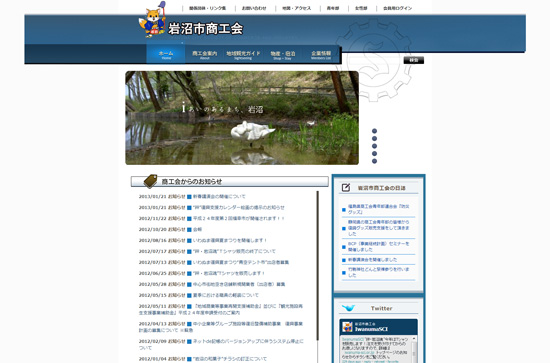The width and height of the screenshot is (550, 363).
Task: Open 地図・アクセス in the top menu
Action: (297, 8)
